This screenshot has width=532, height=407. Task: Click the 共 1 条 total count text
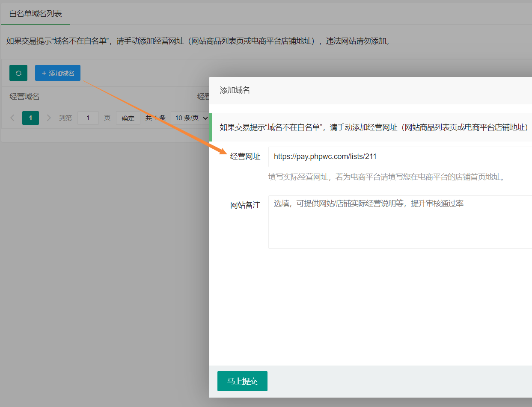(155, 118)
